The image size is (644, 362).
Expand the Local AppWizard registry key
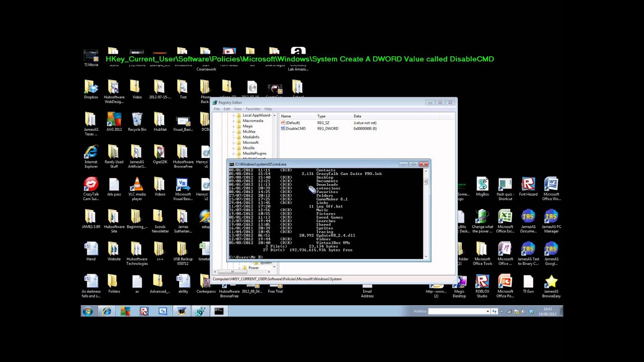pyautogui.click(x=233, y=115)
